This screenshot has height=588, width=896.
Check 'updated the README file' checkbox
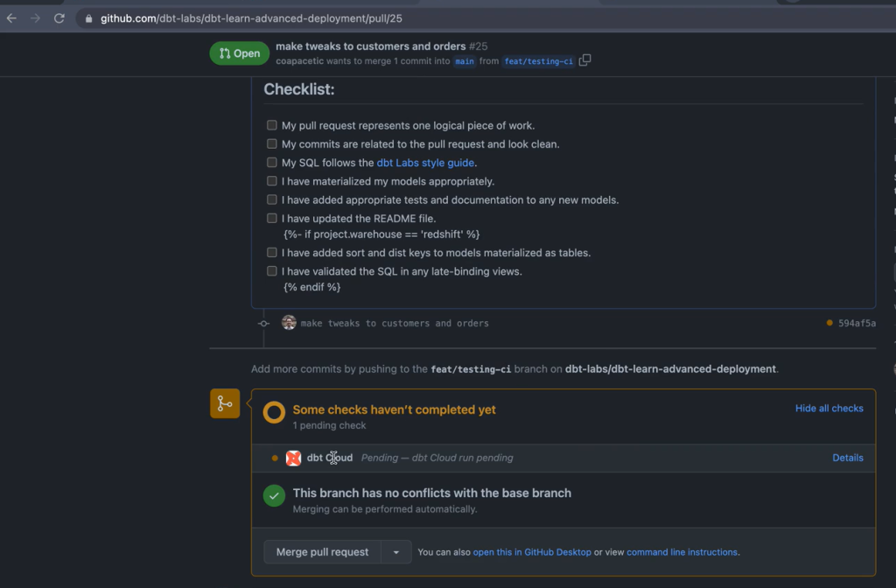[272, 218]
